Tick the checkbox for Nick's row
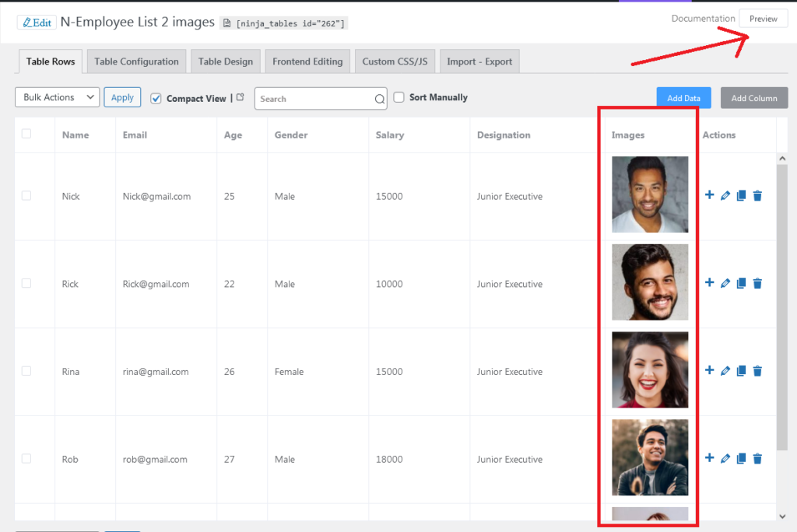This screenshot has width=797, height=532. [x=26, y=195]
